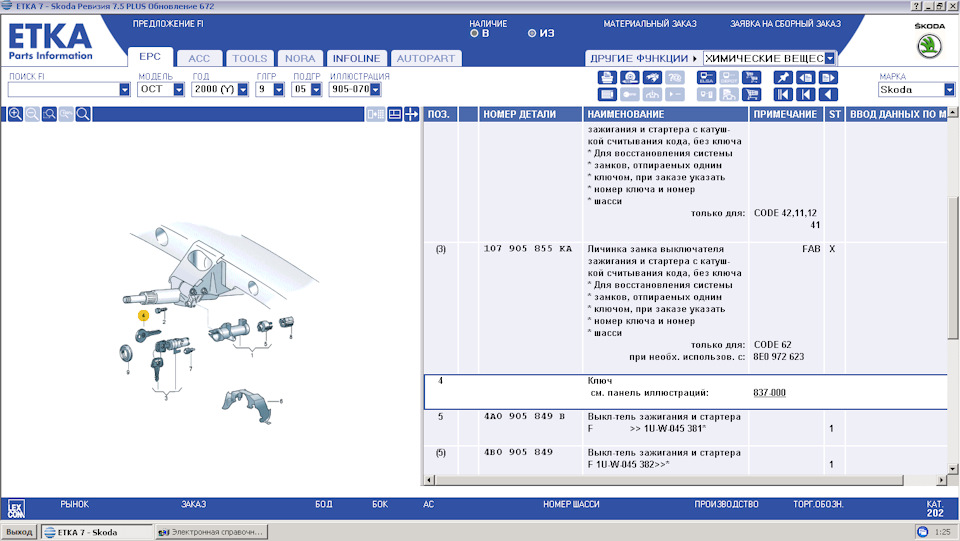Switch to the EPC tab
Image resolution: width=960 pixels, height=541 pixels.
pyautogui.click(x=150, y=57)
